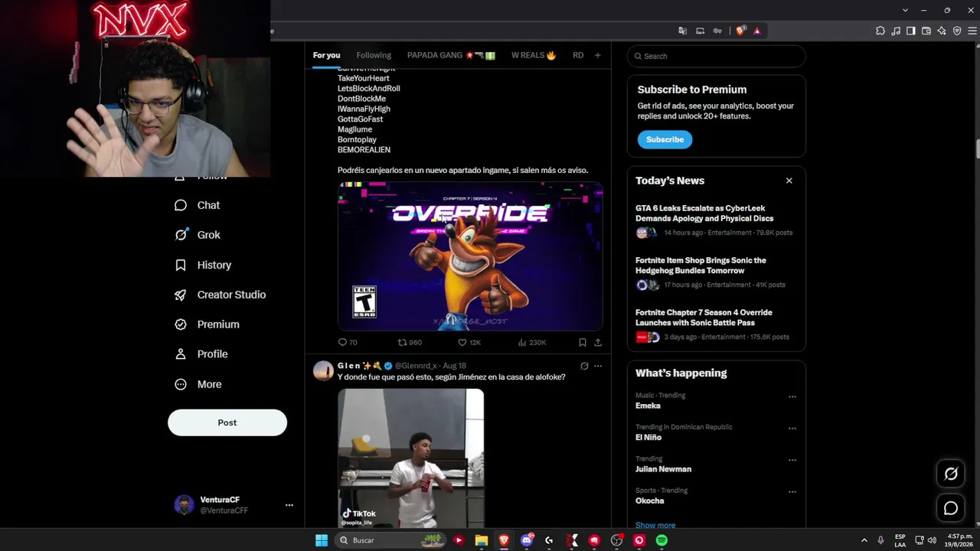This screenshot has width=980, height=551.
Task: Add a new timeline tab with plus
Action: [598, 55]
